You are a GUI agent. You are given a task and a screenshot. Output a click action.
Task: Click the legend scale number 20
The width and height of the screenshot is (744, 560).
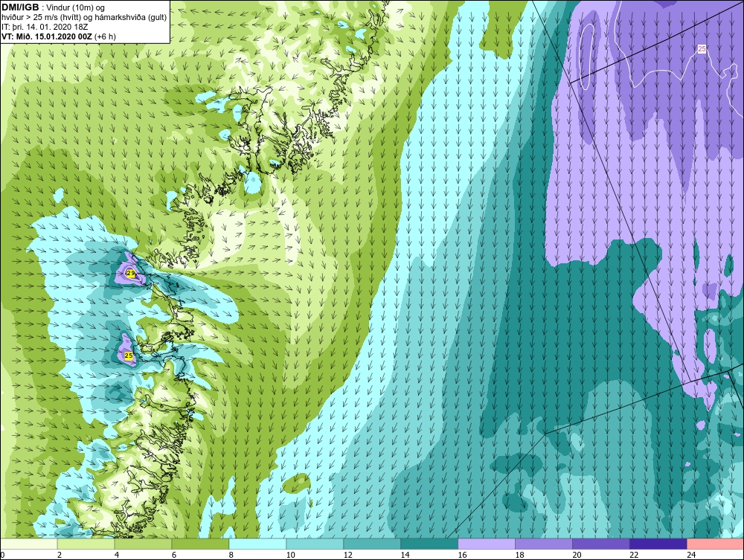point(577,555)
